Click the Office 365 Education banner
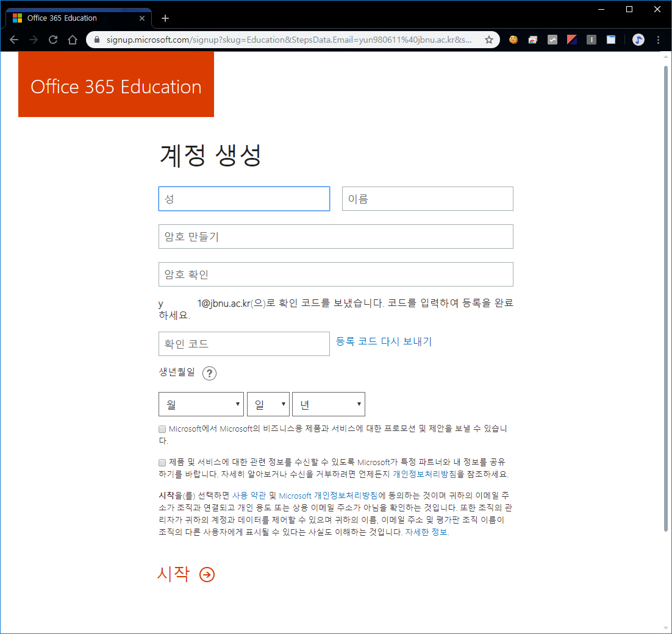This screenshot has width=672, height=634. click(x=116, y=84)
